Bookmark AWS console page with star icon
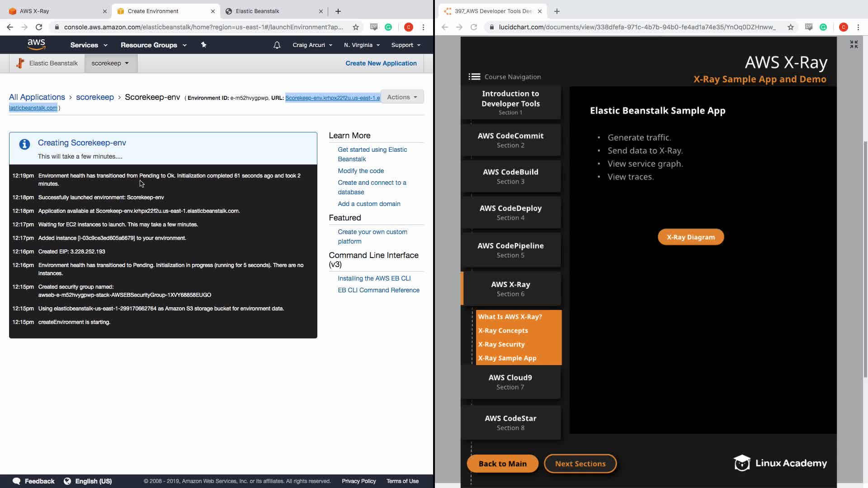This screenshot has width=868, height=488. [356, 27]
